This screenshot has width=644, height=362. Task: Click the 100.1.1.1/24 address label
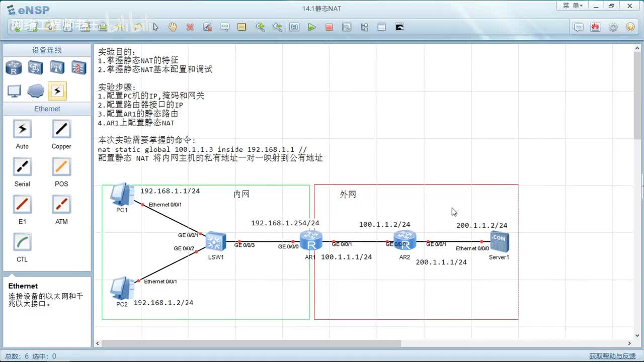click(347, 257)
